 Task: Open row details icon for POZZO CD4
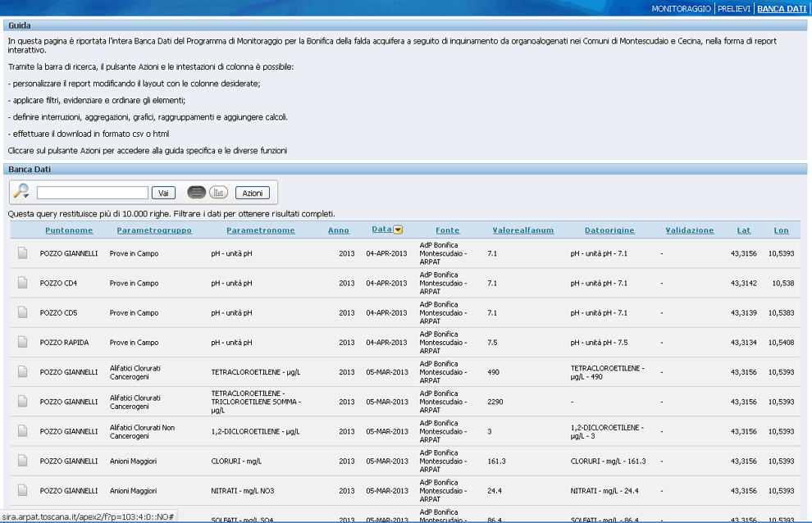pyautogui.click(x=23, y=283)
